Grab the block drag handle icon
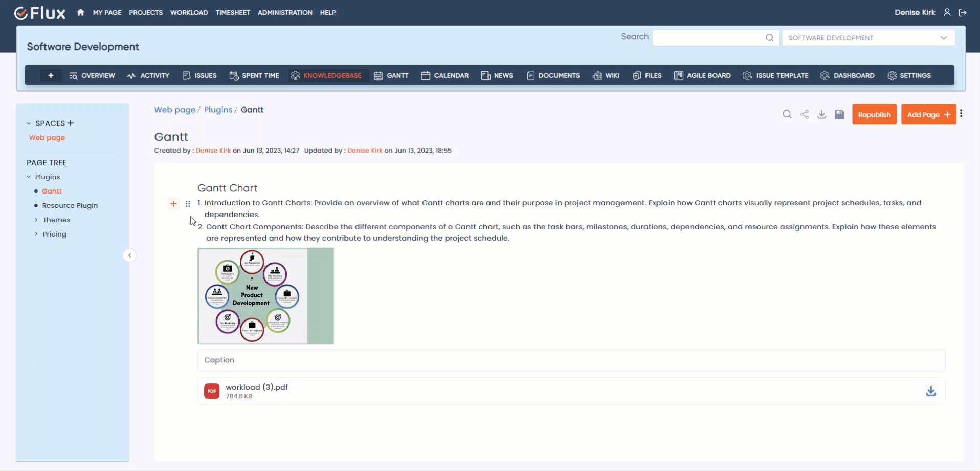The image size is (980, 471). 188,203
